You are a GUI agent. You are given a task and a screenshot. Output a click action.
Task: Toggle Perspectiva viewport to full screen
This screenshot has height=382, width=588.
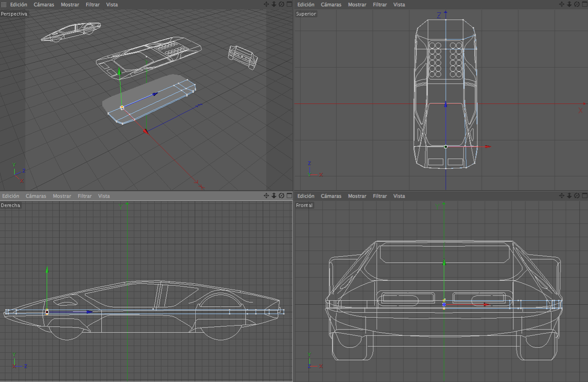289,4
